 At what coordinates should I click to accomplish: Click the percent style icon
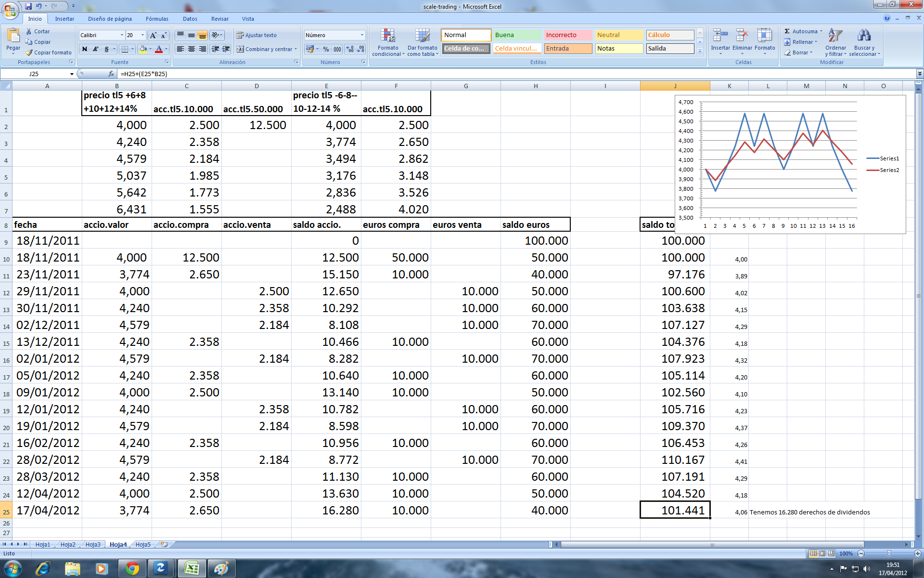326,49
